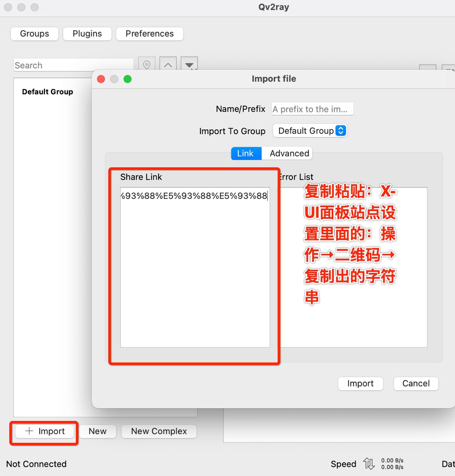Click the New Complex button
Viewport: 455px width, 476px height.
point(159,431)
